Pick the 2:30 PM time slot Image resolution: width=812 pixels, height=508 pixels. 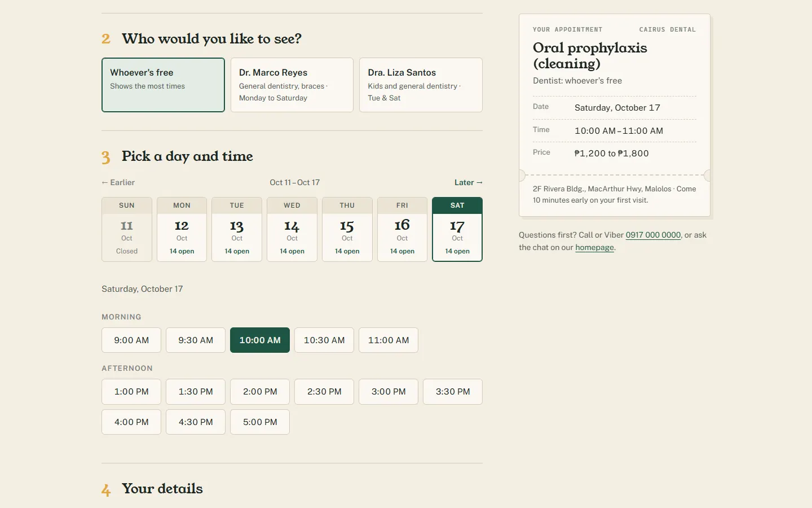[x=324, y=392]
